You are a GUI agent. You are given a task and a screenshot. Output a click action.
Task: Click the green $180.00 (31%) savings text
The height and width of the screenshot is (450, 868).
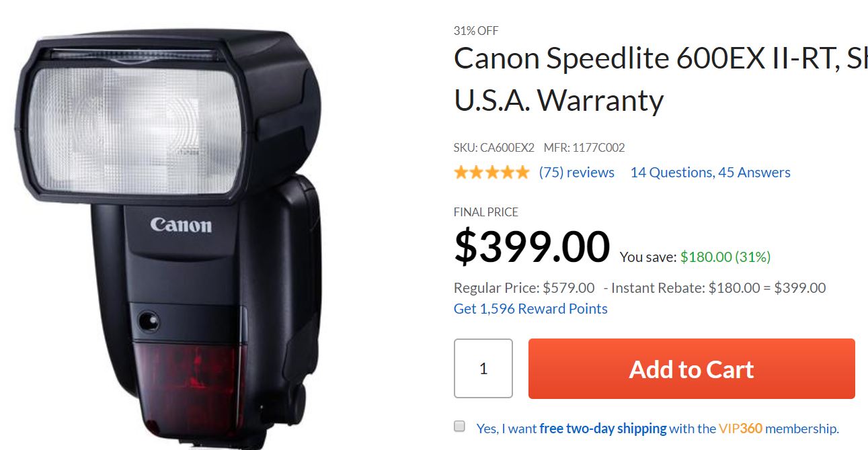(x=725, y=257)
